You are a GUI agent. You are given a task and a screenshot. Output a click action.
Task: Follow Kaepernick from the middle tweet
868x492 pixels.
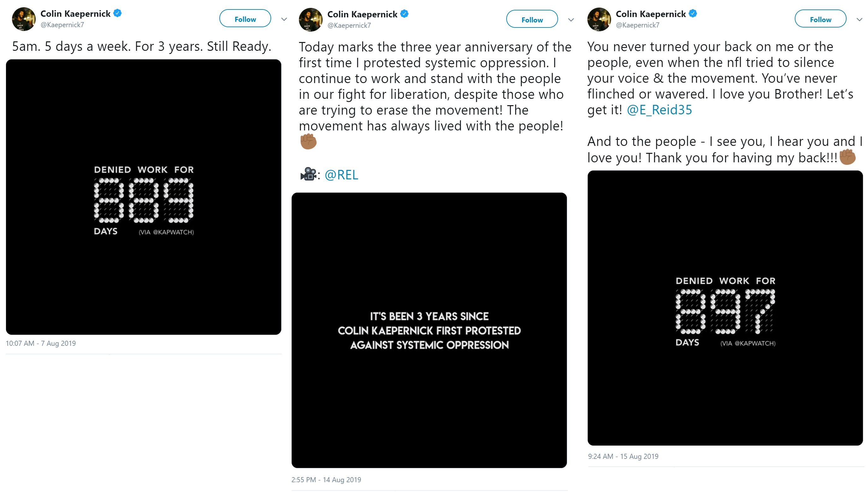(x=532, y=20)
